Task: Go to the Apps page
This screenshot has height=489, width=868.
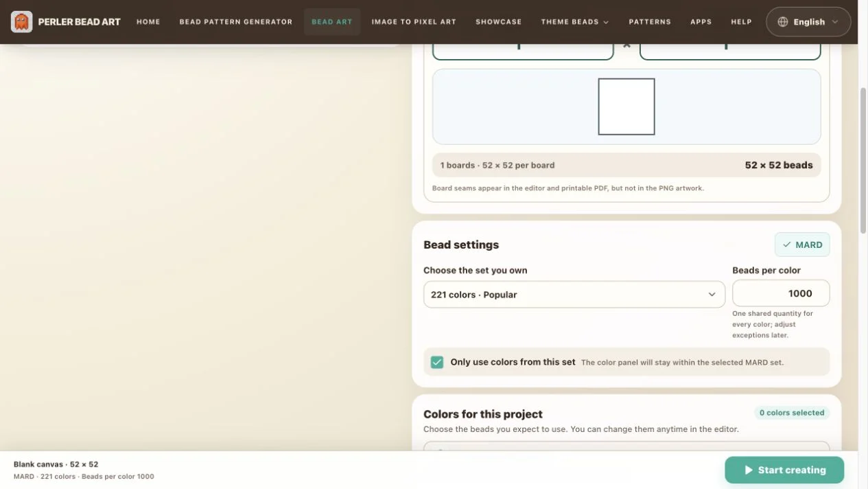Action: 701,22
